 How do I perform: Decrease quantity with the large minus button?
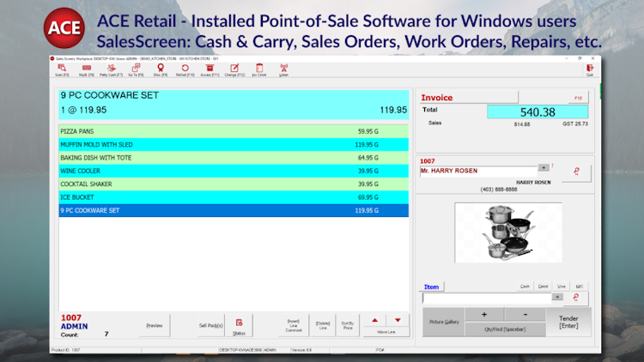pyautogui.click(x=525, y=315)
